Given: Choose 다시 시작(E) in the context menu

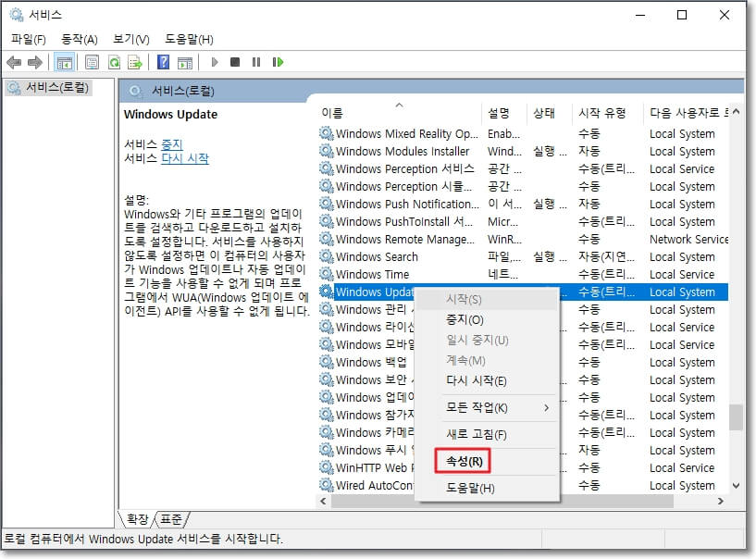Looking at the screenshot, I should point(488,380).
